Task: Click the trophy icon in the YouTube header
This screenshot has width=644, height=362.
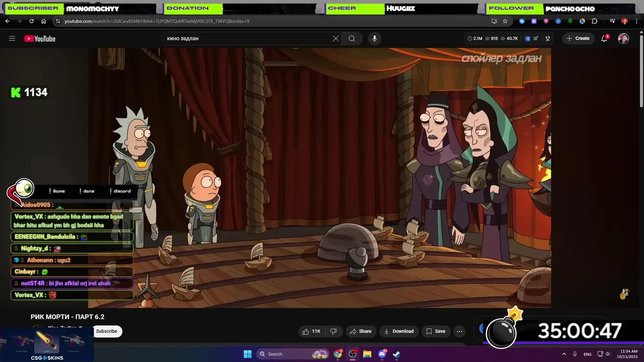Action: tap(547, 39)
